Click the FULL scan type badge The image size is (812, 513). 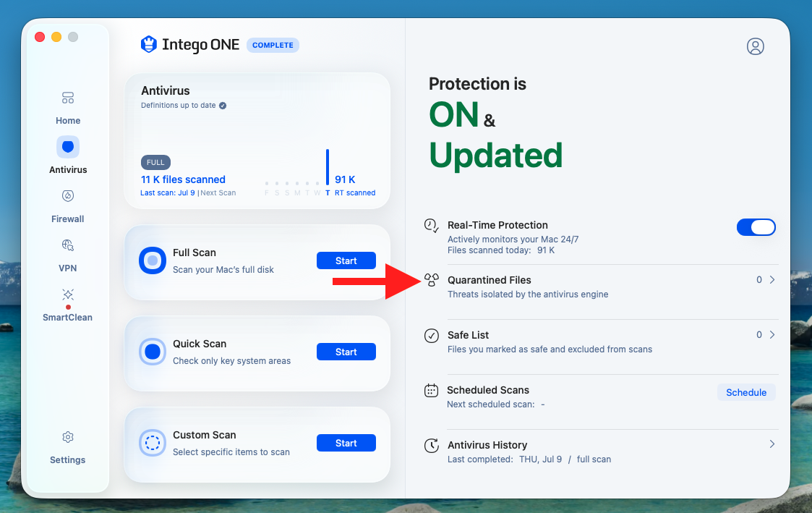tap(155, 162)
